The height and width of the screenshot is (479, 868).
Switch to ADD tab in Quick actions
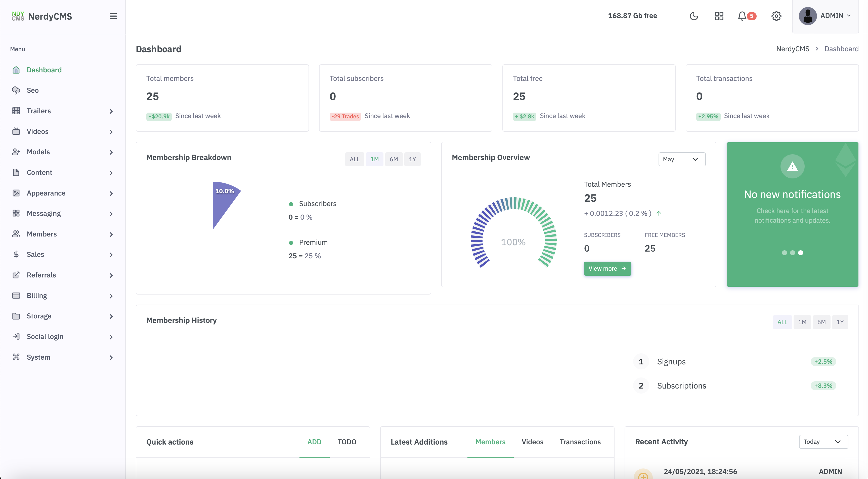314,442
